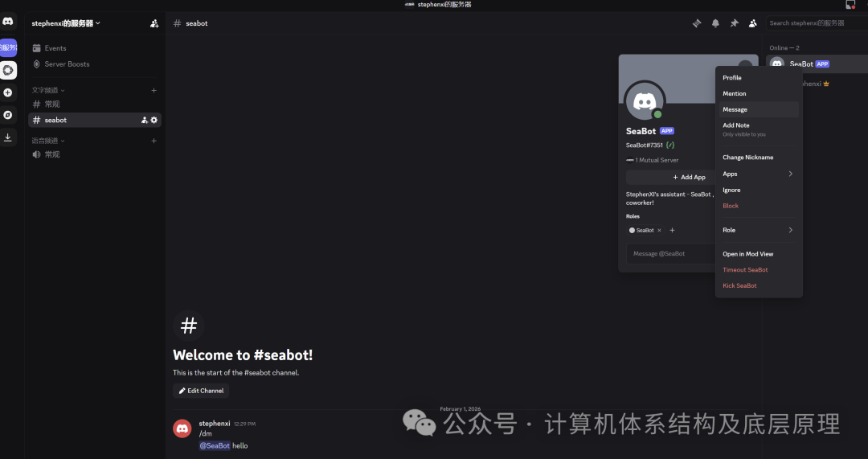The width and height of the screenshot is (868, 459).
Task: Click @SeaBot mention in message
Action: pos(215,445)
